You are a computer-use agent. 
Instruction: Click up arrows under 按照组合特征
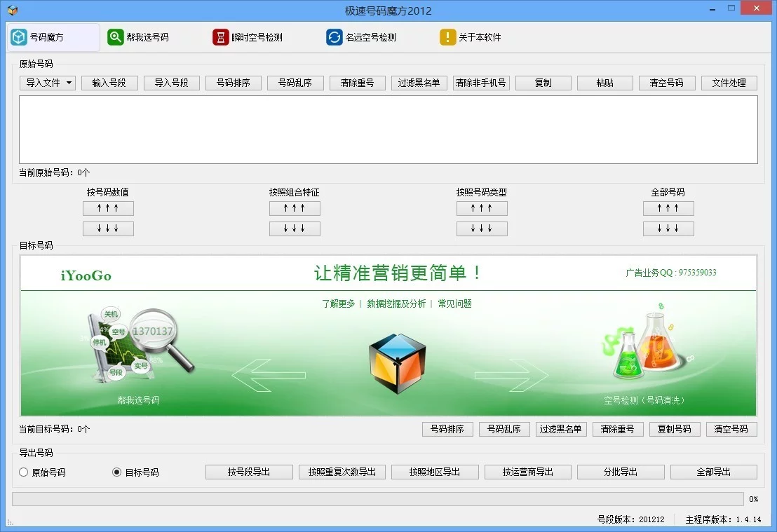295,208
